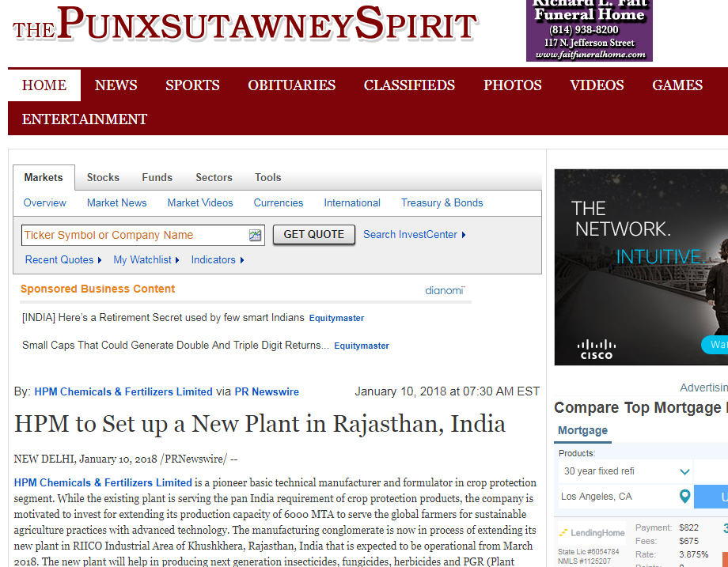
Task: Click the Cisco logo in the ad
Action: pos(597,350)
